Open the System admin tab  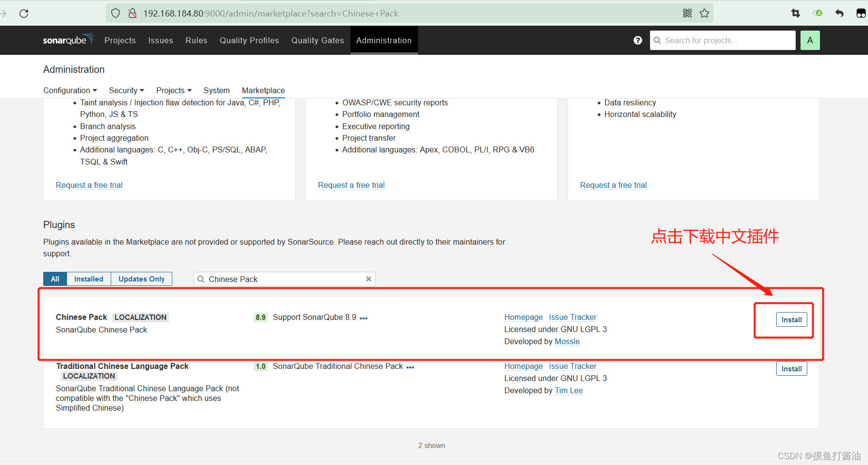coord(217,90)
